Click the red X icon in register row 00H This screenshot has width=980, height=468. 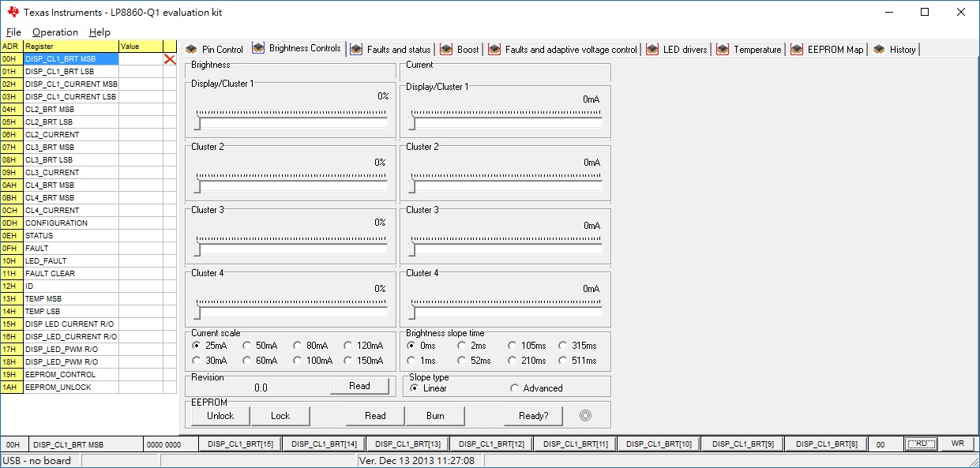tap(169, 59)
